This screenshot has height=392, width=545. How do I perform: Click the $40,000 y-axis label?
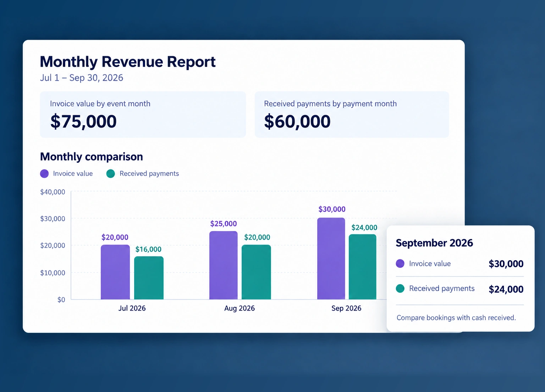pos(53,192)
